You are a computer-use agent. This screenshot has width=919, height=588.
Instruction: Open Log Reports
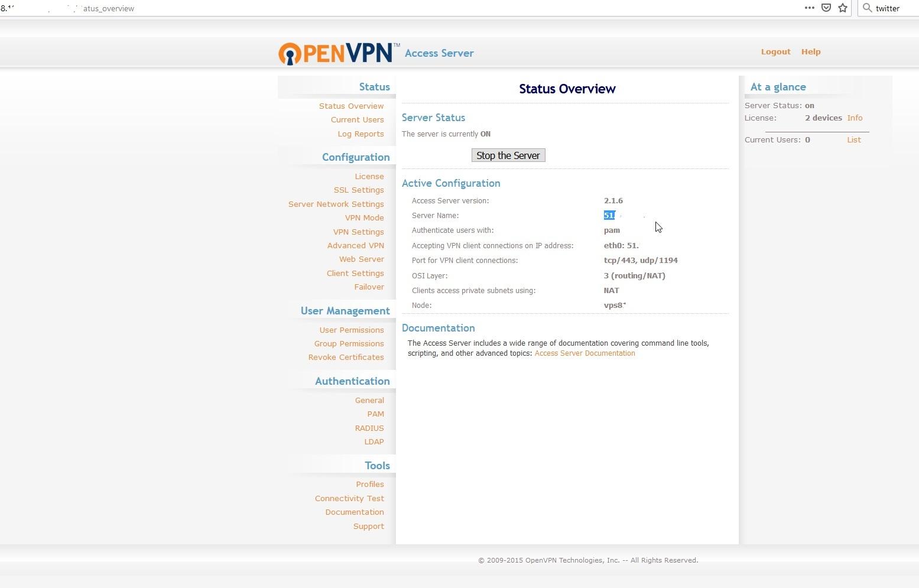(x=361, y=134)
